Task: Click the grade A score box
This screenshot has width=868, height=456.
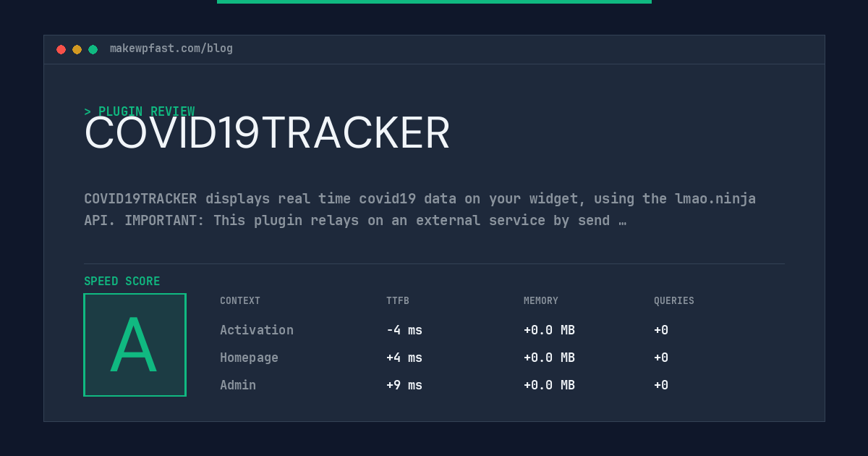Action: pos(135,345)
